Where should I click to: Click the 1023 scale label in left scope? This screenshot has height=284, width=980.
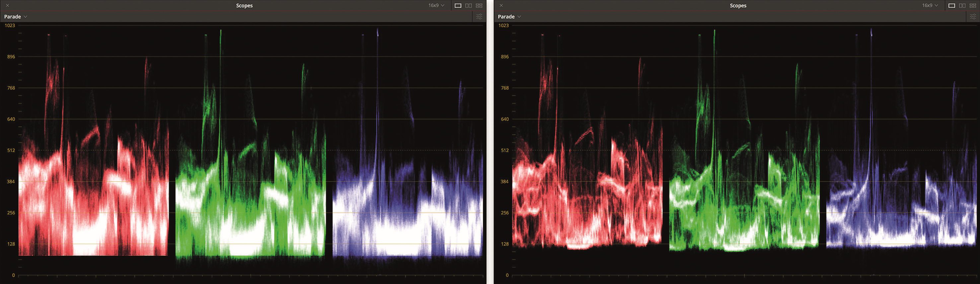[x=10, y=26]
